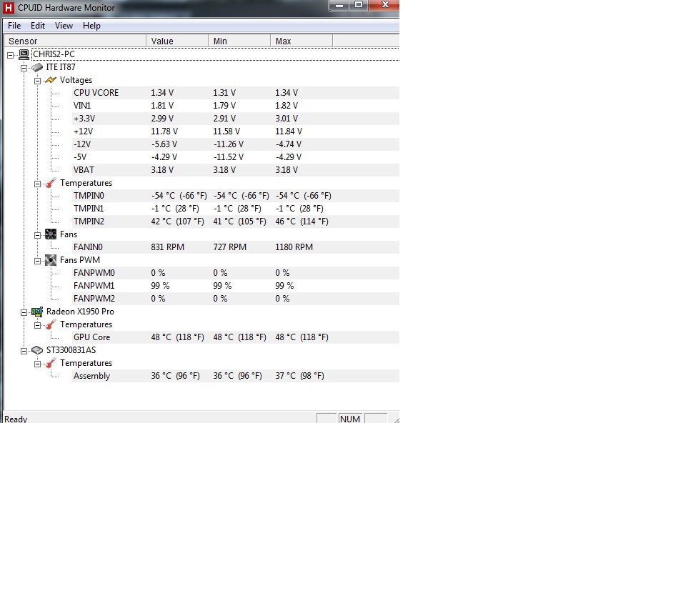Collapse ST3300831AS Temperatures group
673x616 pixels.
click(x=37, y=364)
